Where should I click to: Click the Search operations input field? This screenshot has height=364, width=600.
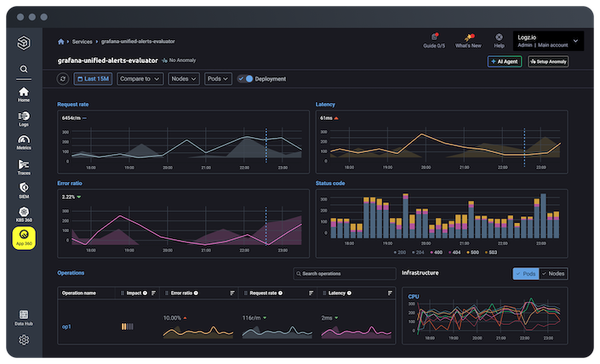pyautogui.click(x=344, y=274)
